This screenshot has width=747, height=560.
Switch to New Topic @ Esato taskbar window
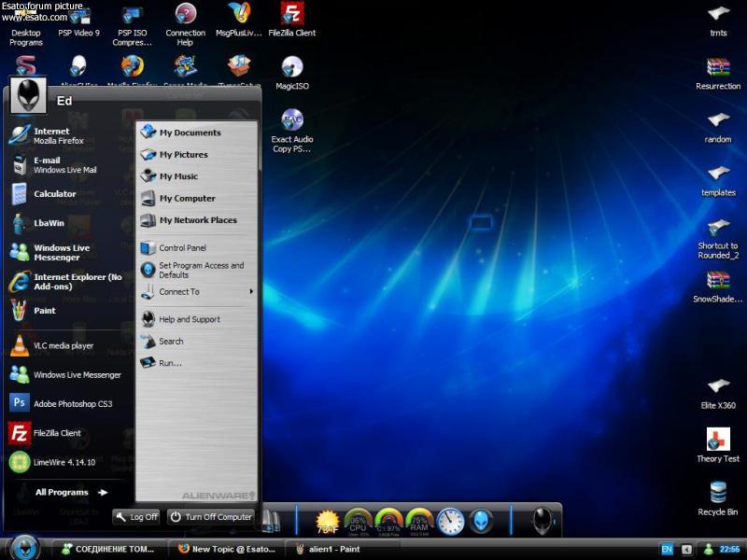point(226,549)
